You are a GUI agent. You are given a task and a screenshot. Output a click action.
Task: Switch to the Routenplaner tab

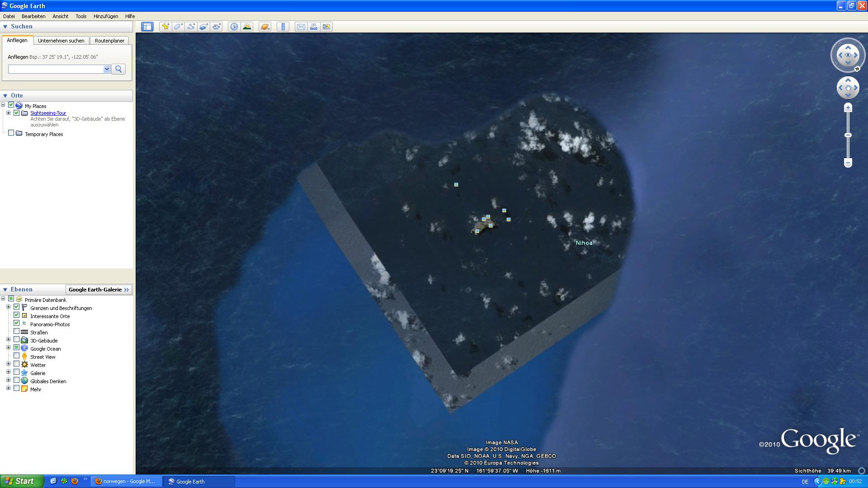[109, 41]
